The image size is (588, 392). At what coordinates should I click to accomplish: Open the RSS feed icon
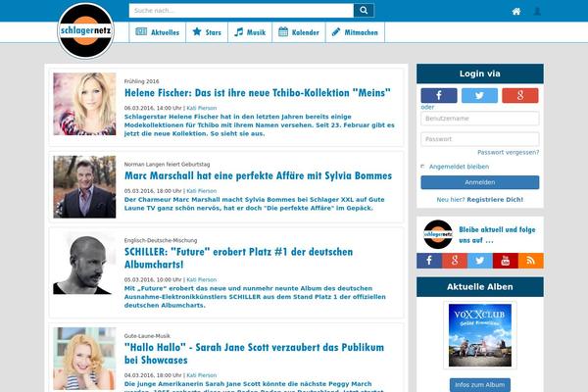[530, 261]
